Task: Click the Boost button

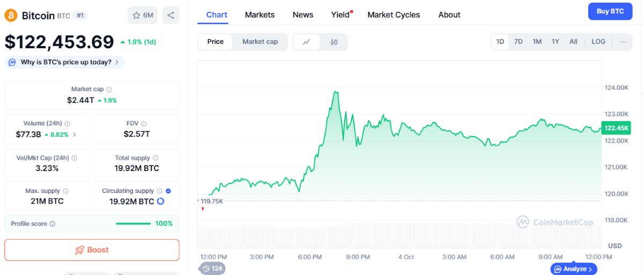Action: click(x=92, y=250)
